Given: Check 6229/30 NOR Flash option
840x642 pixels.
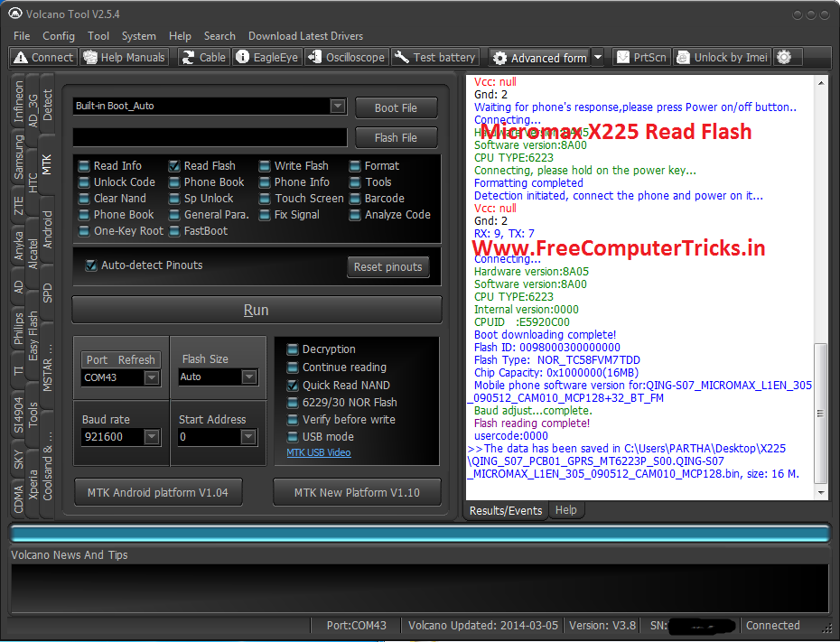Looking at the screenshot, I should (x=293, y=402).
